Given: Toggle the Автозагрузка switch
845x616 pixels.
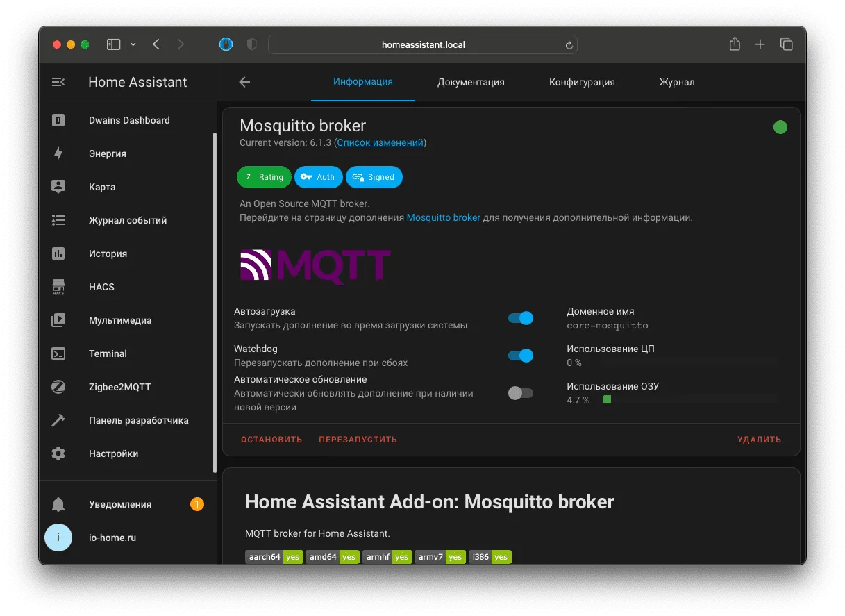Looking at the screenshot, I should (x=521, y=318).
